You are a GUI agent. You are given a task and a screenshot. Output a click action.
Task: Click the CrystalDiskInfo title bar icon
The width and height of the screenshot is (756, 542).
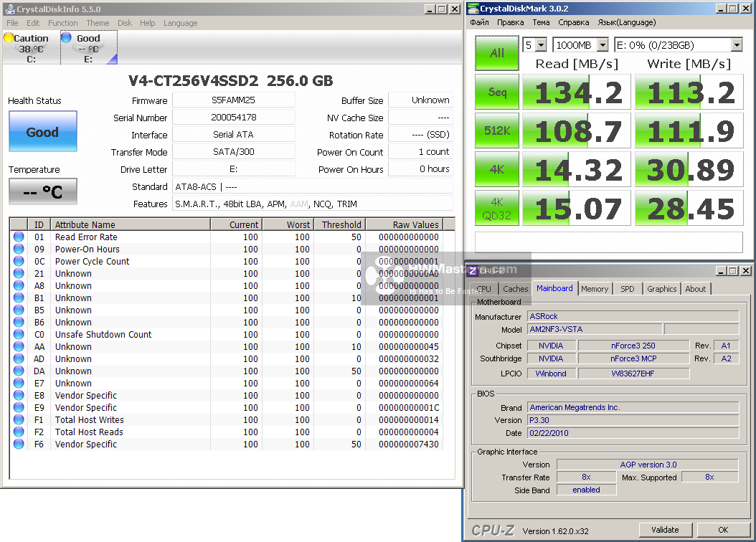pyautogui.click(x=9, y=9)
